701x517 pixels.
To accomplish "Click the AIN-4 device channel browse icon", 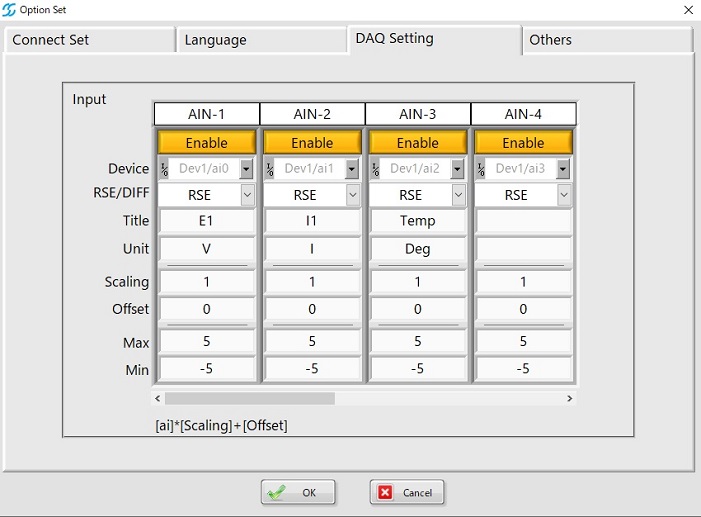I will pos(480,169).
